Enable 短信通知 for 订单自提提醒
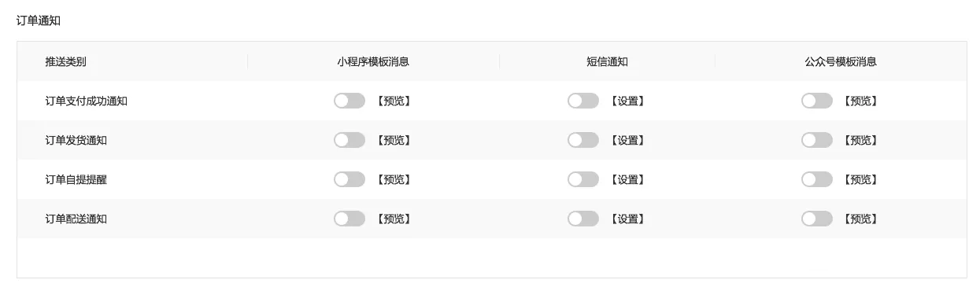Image resolution: width=980 pixels, height=287 pixels. pos(583,179)
